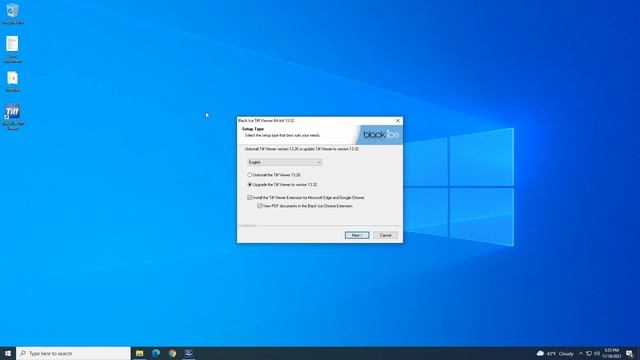
Task: Click the Black Ice logo in dialog header
Action: tap(380, 135)
